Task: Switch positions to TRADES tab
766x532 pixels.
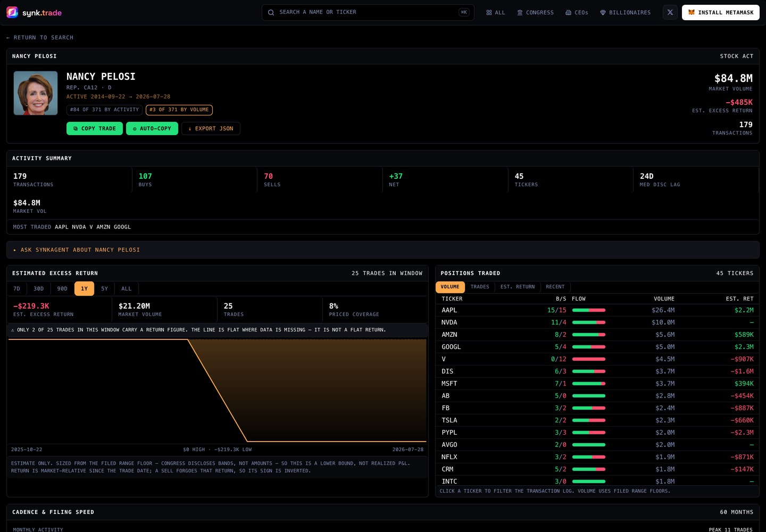Action: [480, 287]
